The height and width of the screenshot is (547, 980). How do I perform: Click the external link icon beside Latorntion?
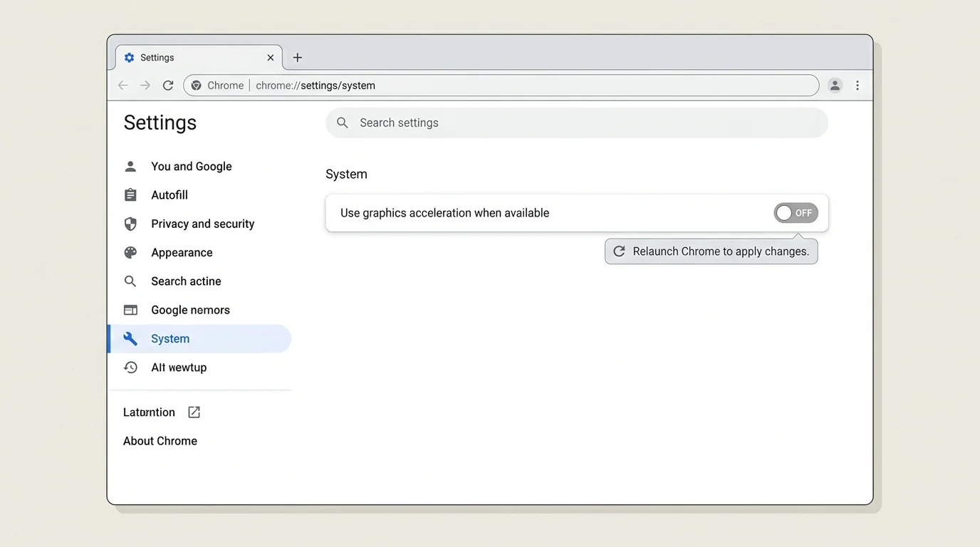coord(194,412)
